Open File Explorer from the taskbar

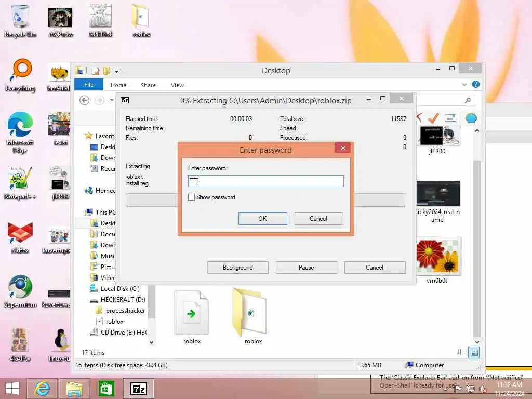[x=74, y=389]
